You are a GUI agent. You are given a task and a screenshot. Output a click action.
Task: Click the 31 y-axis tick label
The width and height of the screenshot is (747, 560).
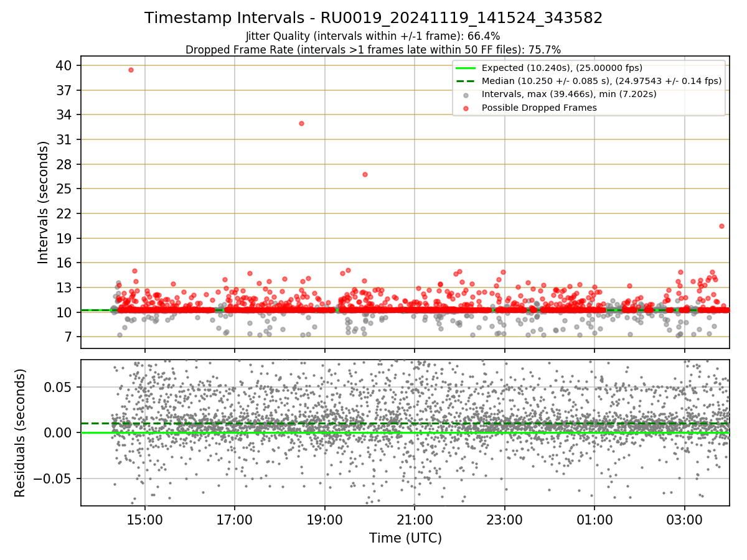65,139
